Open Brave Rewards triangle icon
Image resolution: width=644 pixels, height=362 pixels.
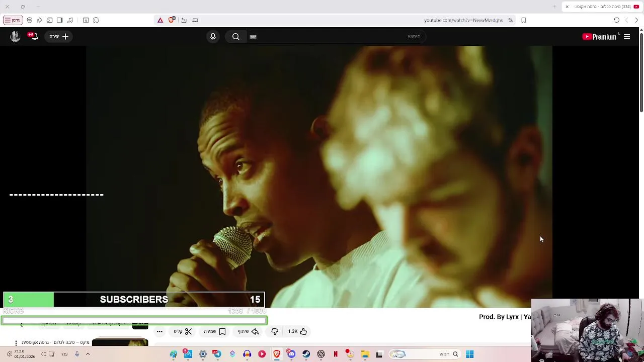pos(160,20)
